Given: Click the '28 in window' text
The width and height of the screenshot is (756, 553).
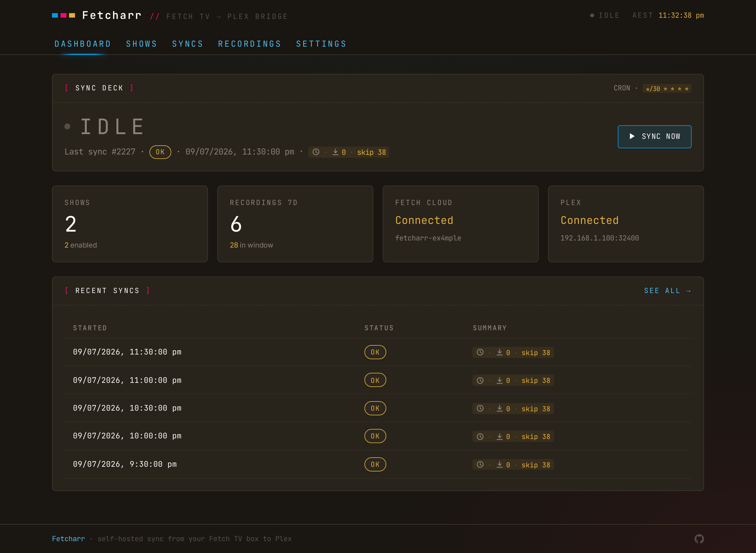Looking at the screenshot, I should tap(251, 245).
